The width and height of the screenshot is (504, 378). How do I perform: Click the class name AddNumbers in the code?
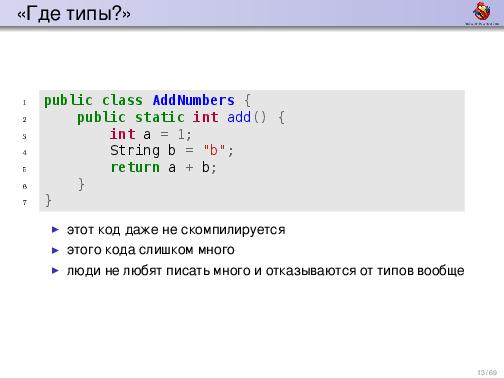(193, 100)
